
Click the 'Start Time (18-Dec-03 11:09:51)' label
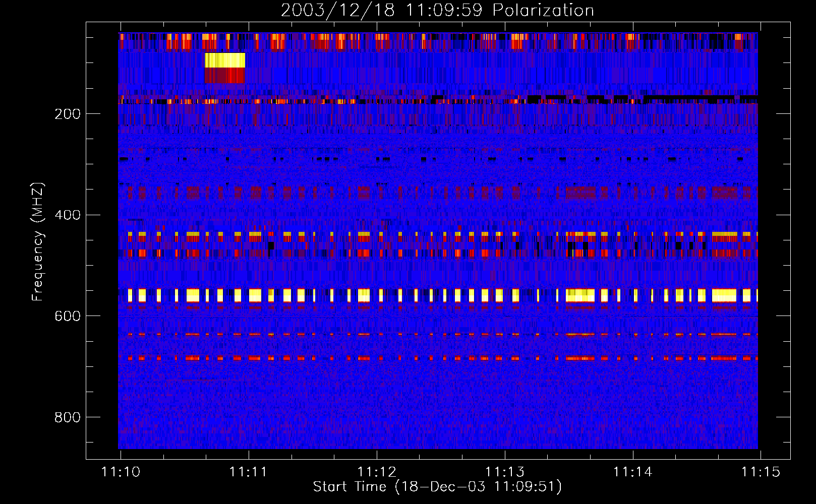click(x=437, y=487)
